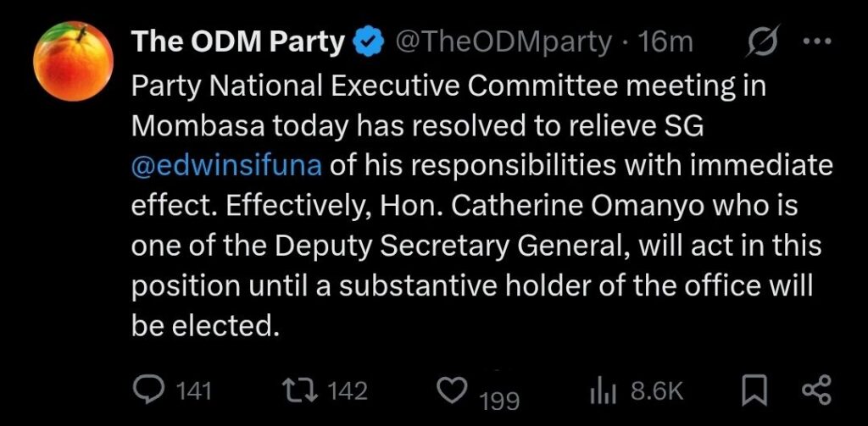The image size is (868, 426).
Task: Click the 16m timestamp
Action: tap(667, 41)
